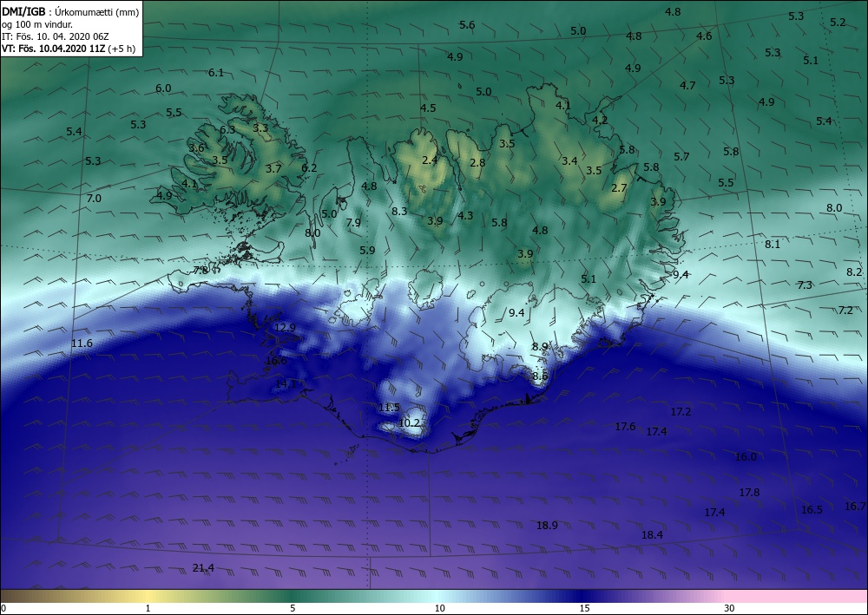Screen dimensions: 868x615
Task: Click the 8.2 value at the map edge
Action: (x=854, y=272)
